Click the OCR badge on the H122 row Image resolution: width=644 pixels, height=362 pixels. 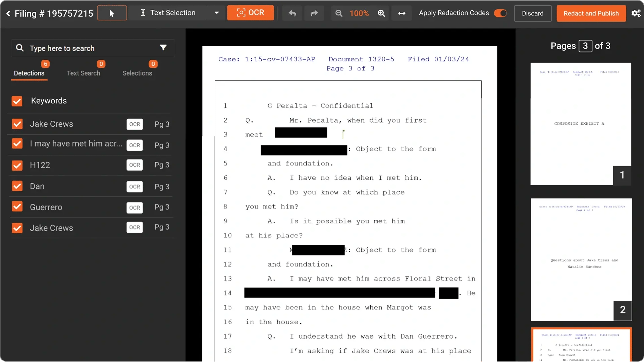point(135,165)
